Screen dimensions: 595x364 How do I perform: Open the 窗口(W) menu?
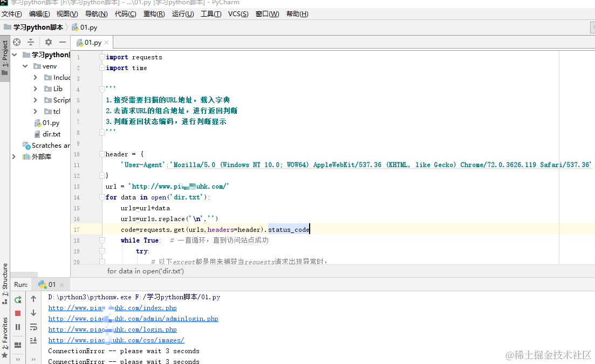point(267,14)
